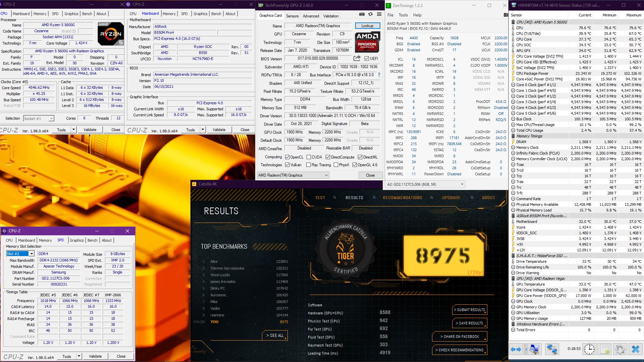Viewport: 644px width, 362px height.
Task: Click the Ryzen logo in CPU-Z
Action: pyautogui.click(x=110, y=34)
